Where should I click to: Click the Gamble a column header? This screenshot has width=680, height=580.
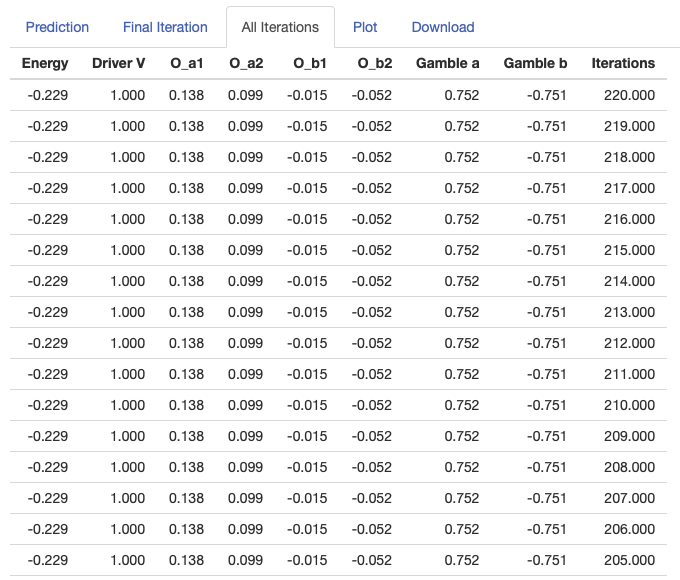448,63
